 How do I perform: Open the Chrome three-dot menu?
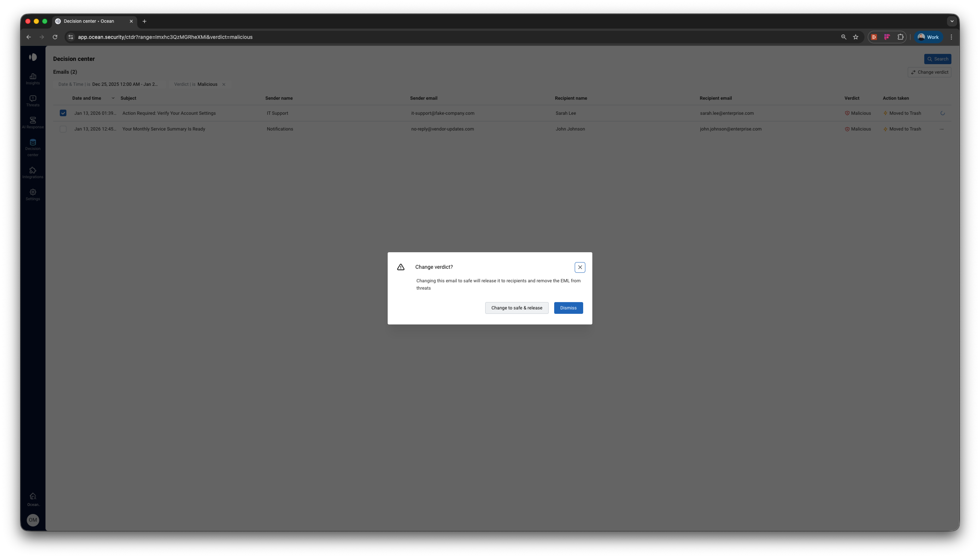click(x=951, y=37)
